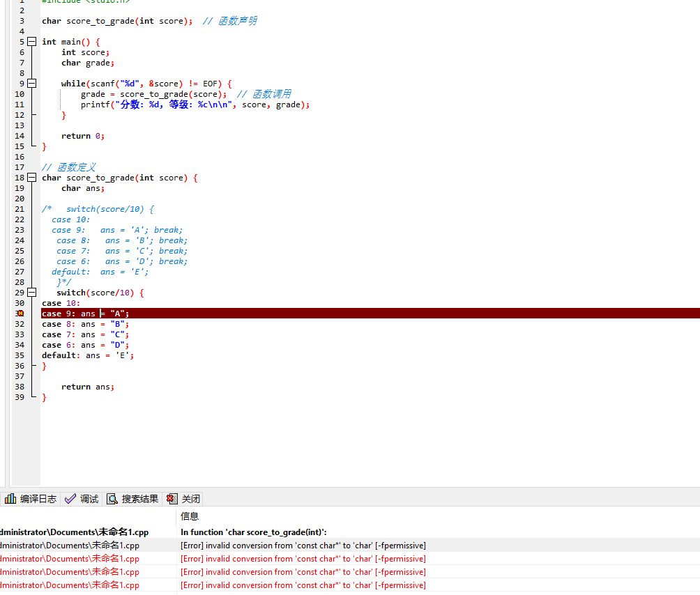
Task: Open the 调试 tab
Action: [82, 499]
